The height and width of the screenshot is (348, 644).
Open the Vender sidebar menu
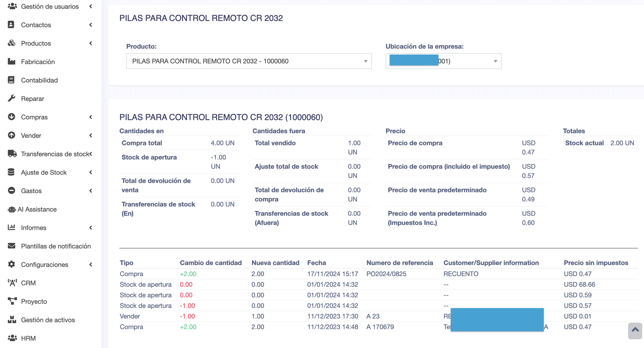[31, 136]
